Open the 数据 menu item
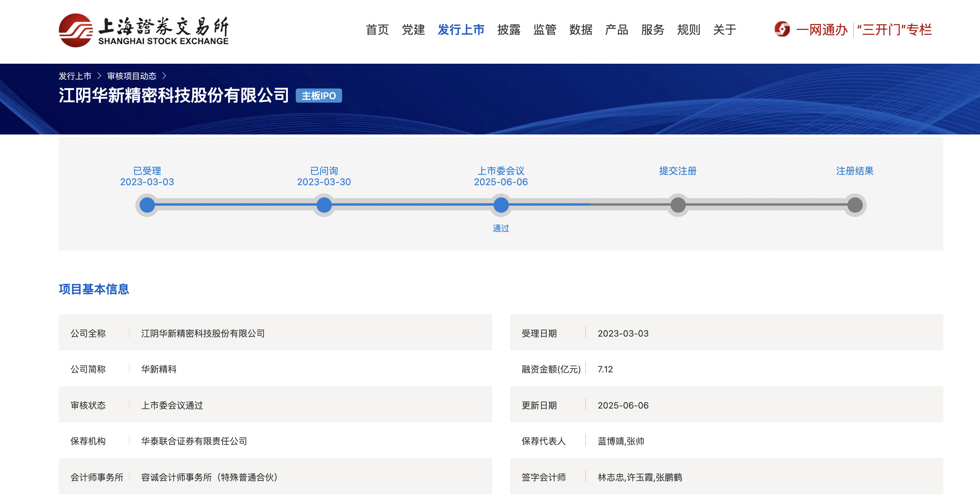980x497 pixels. 581,29
